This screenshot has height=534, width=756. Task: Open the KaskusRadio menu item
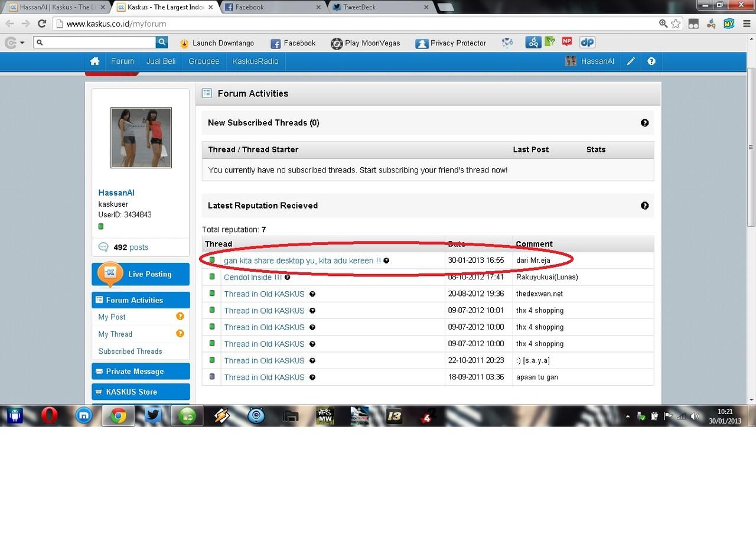tap(255, 61)
